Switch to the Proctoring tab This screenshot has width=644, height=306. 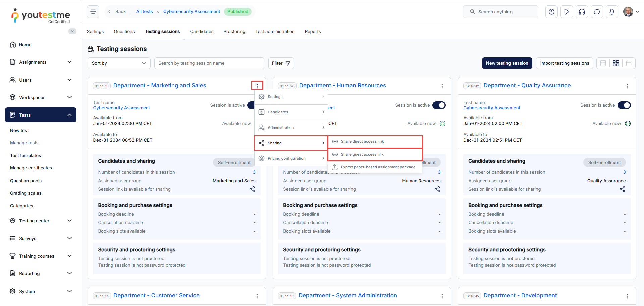234,32
